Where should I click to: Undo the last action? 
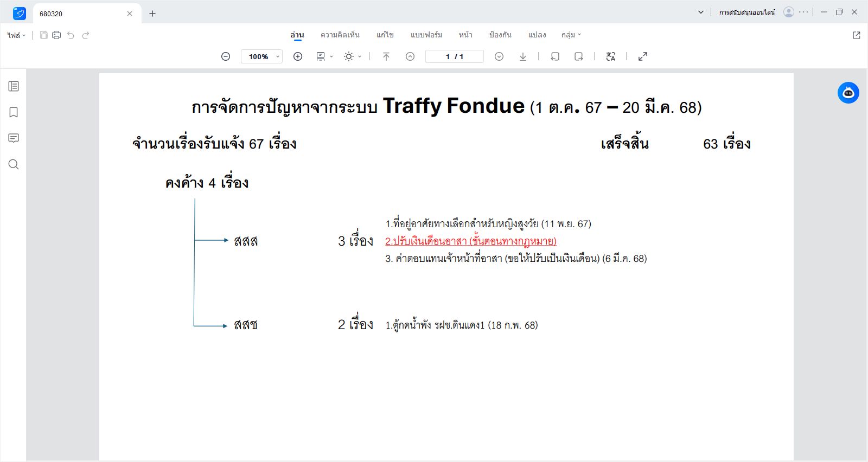coord(71,35)
